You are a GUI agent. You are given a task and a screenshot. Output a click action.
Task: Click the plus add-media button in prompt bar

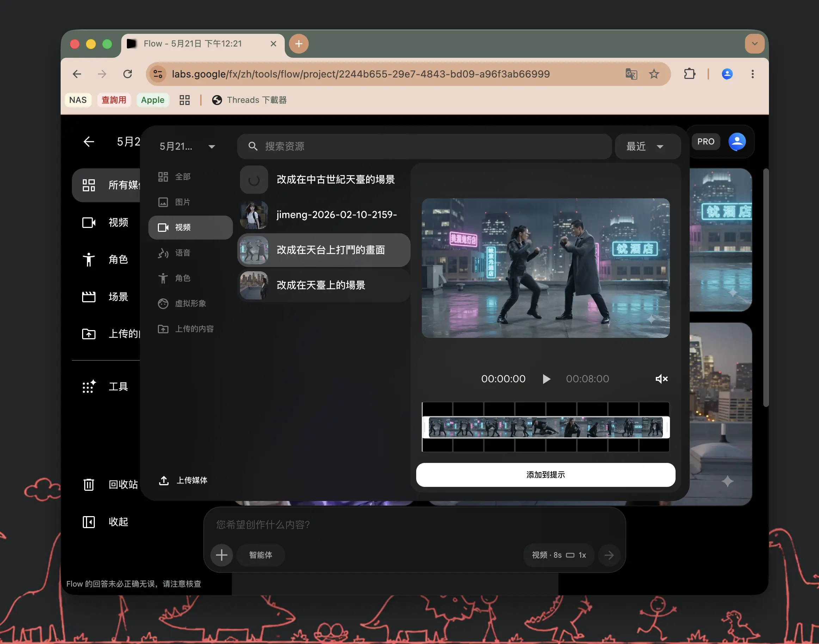coord(222,555)
